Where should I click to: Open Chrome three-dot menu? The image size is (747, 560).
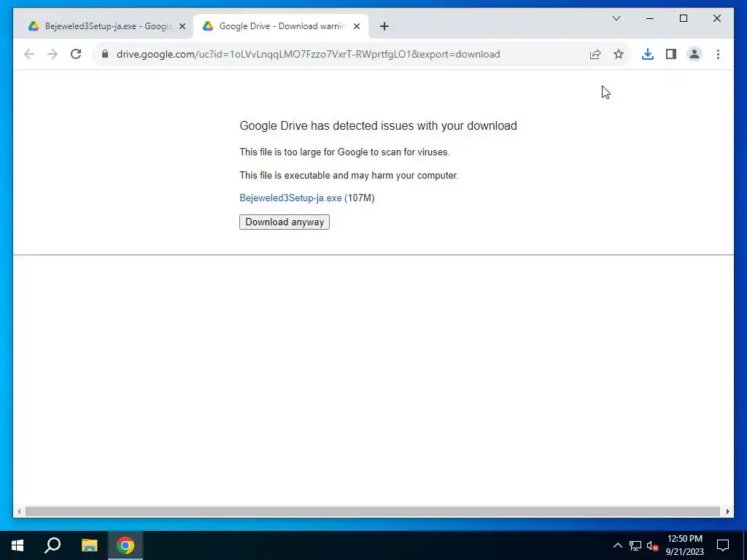click(x=718, y=54)
